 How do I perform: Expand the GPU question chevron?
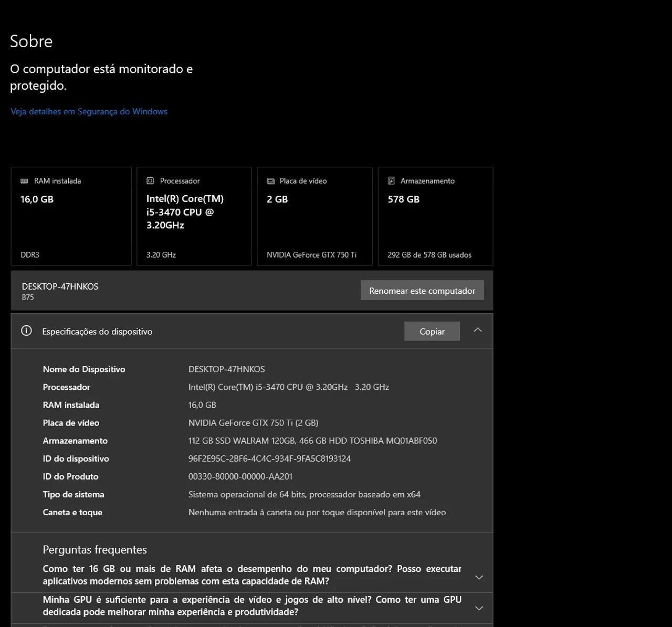[x=479, y=608]
